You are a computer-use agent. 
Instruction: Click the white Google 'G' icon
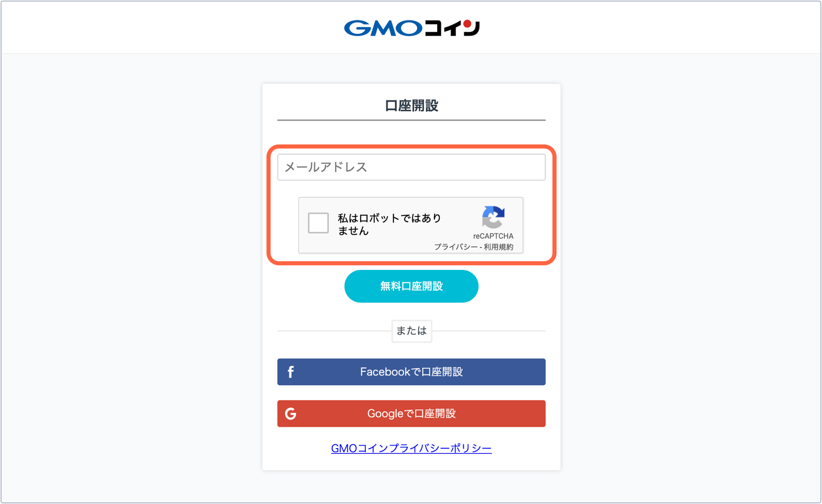[291, 414]
